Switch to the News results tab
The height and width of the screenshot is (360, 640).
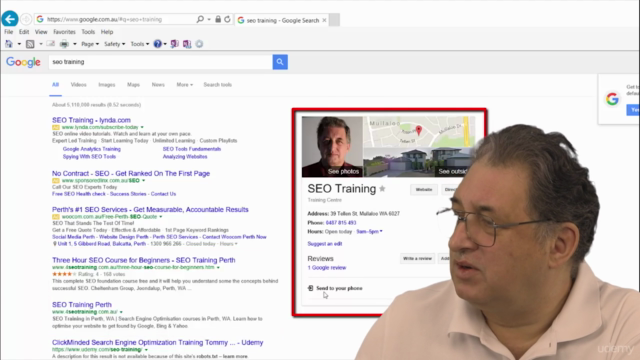(158, 84)
